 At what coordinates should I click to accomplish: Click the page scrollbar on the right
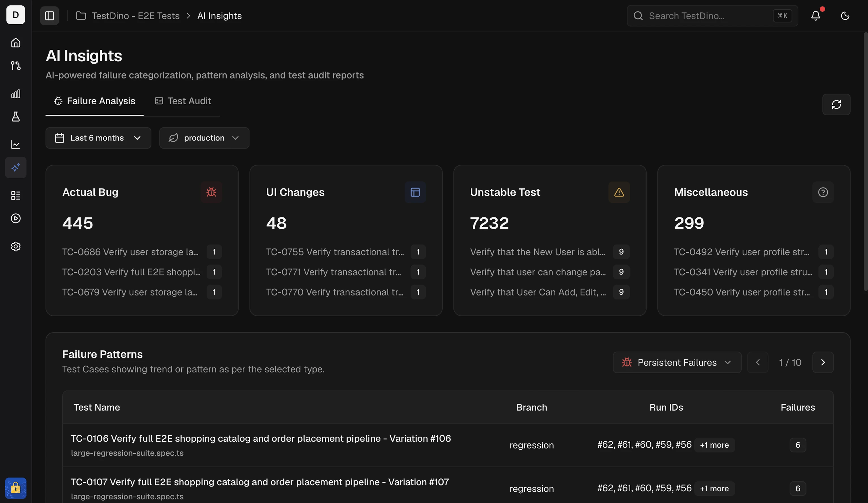865,162
